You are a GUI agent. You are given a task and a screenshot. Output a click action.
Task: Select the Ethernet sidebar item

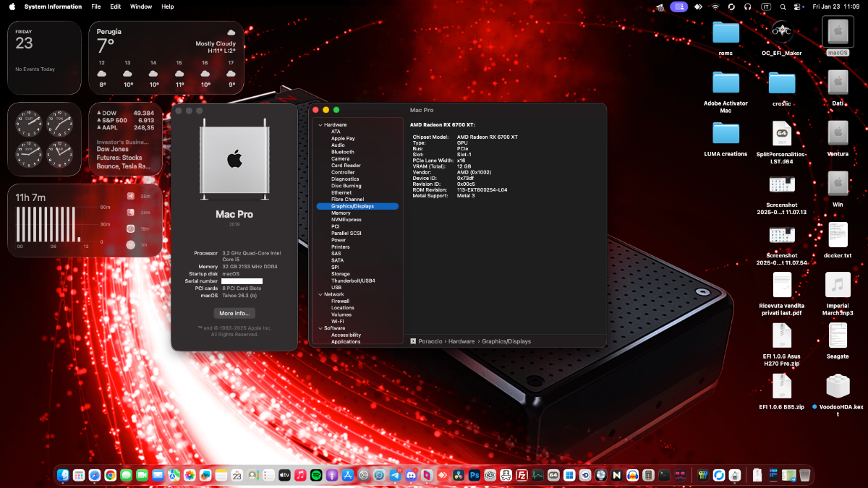pyautogui.click(x=341, y=193)
